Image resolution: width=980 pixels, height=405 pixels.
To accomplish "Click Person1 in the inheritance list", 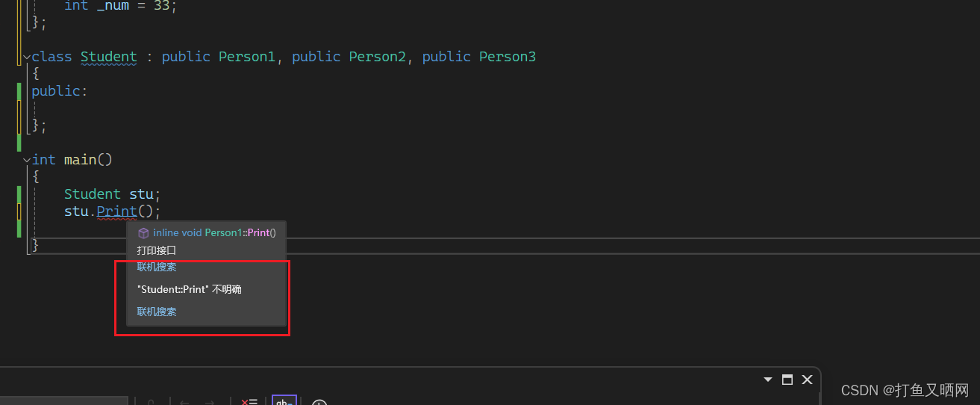I will (247, 57).
